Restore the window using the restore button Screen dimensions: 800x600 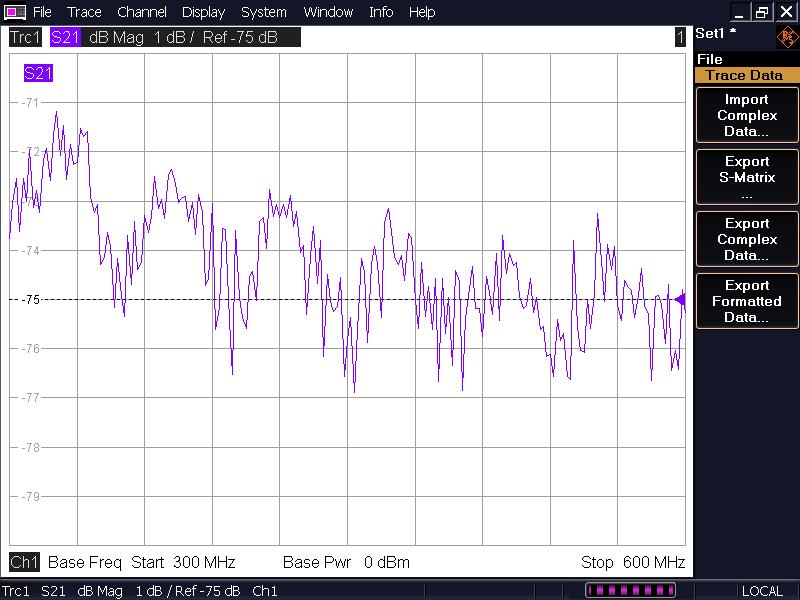point(763,12)
